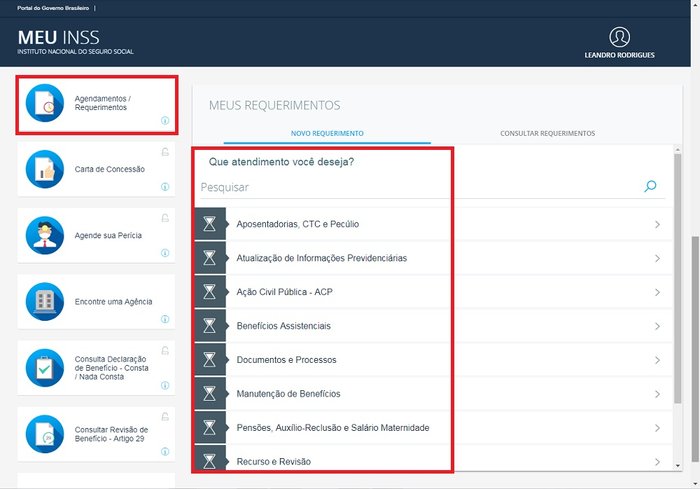Open the Carta de Concessão menu label

(110, 169)
